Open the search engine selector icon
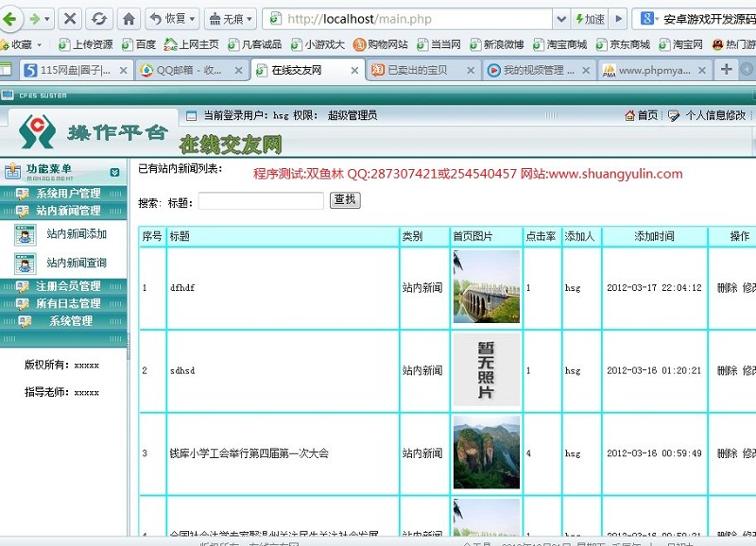Screen dimensions: 756x546 [x=649, y=19]
